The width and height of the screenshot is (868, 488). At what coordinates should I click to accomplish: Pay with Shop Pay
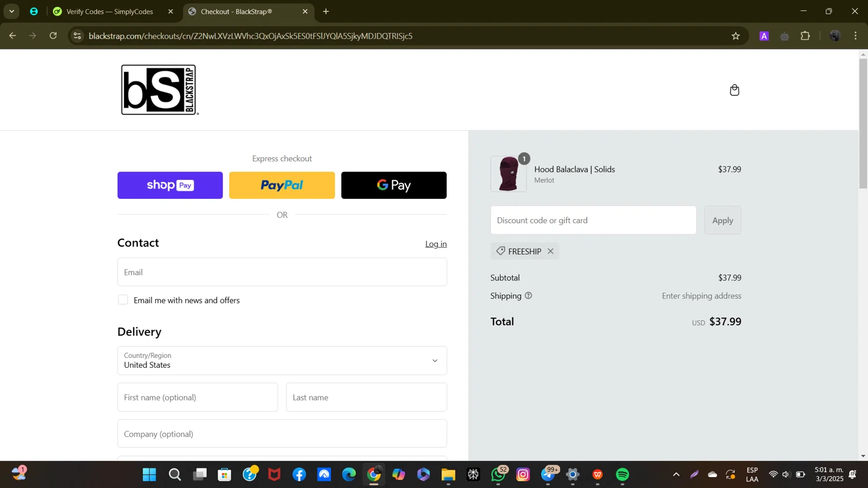pos(170,185)
